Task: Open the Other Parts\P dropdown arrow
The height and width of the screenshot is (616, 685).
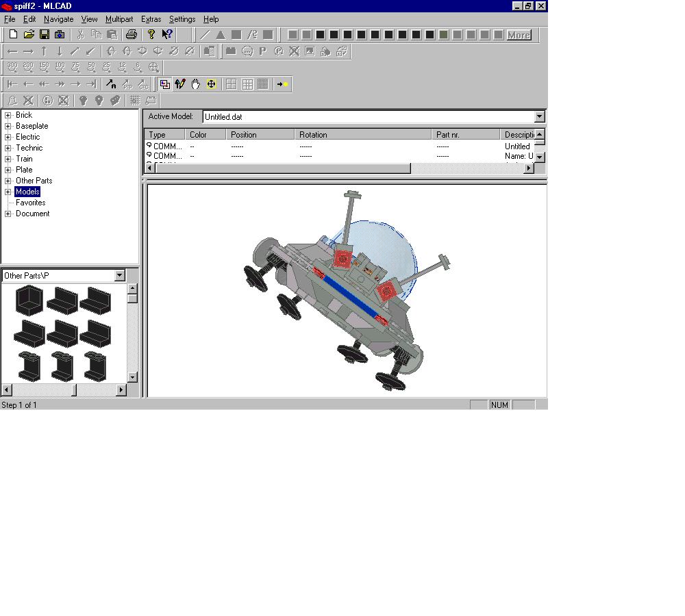Action: pos(120,275)
